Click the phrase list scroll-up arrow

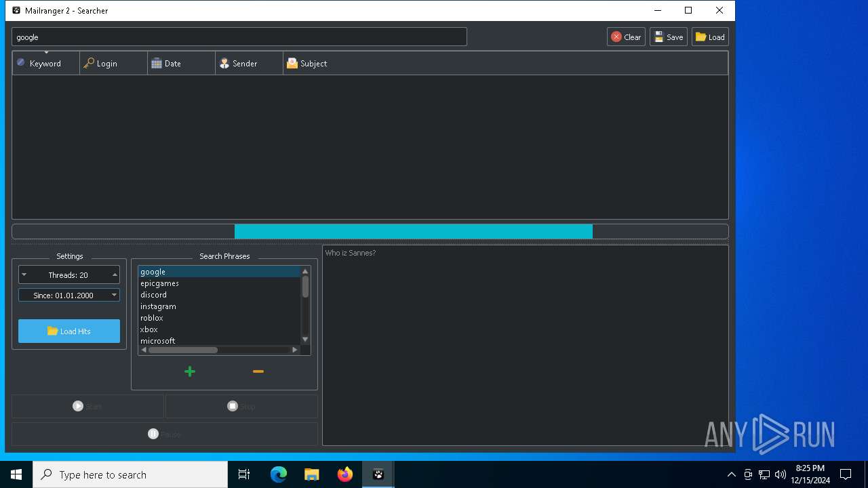(x=305, y=271)
